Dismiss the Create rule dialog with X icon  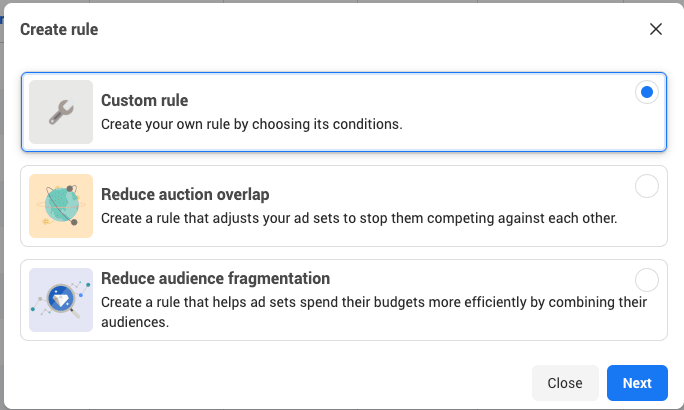[656, 29]
